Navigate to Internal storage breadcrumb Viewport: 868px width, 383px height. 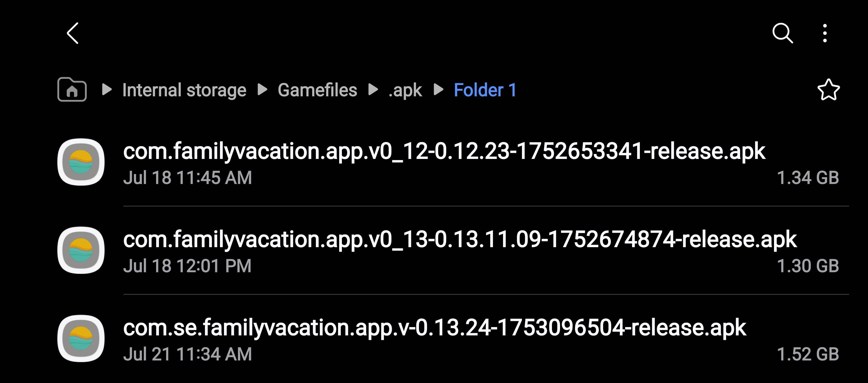pyautogui.click(x=184, y=90)
